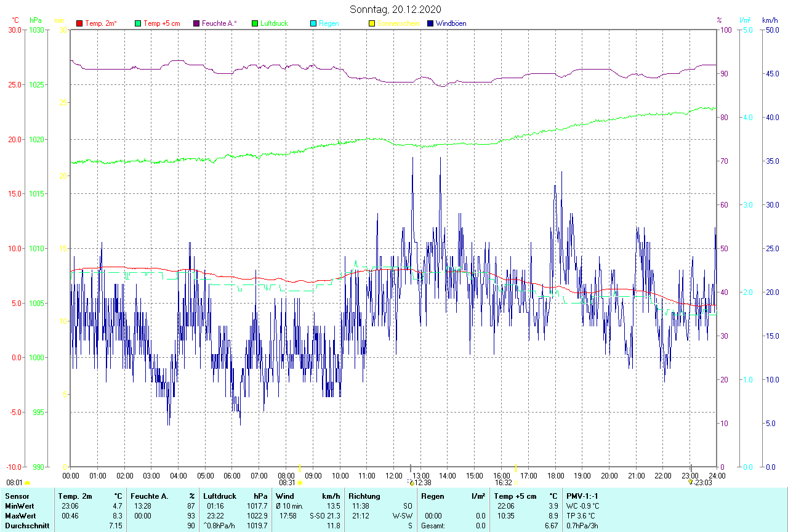Click the 'PMV-1:-1' header

(x=582, y=496)
